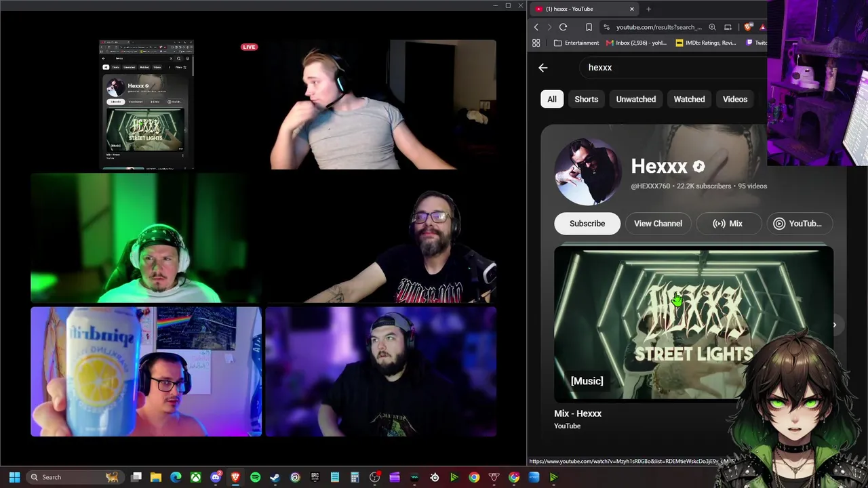
Task: Open Discord from the taskbar
Action: (x=216, y=477)
